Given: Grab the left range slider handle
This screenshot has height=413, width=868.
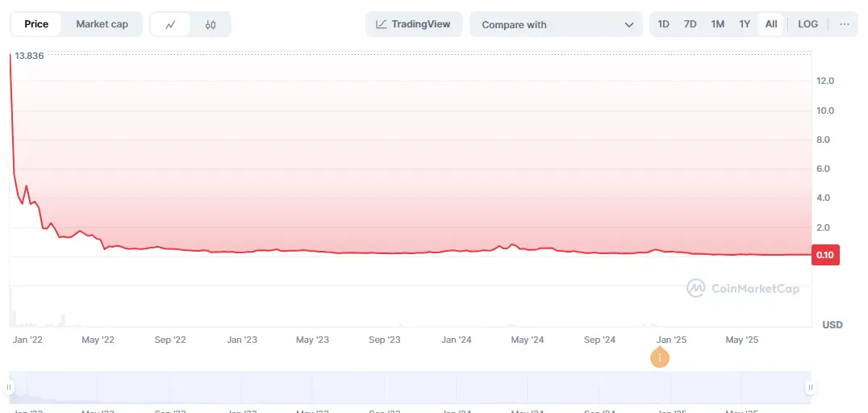Looking at the screenshot, I should [x=9, y=387].
